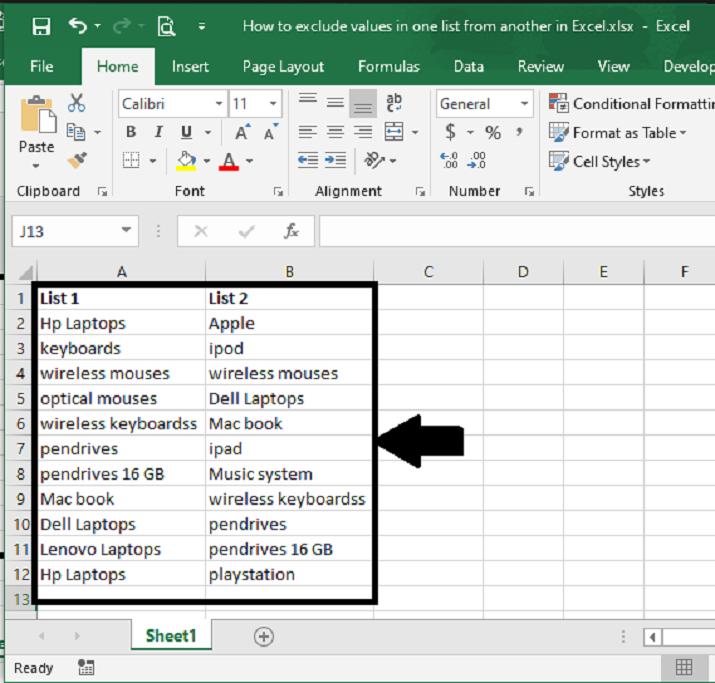This screenshot has width=715, height=683.
Task: Switch to the Insert tab
Action: [x=190, y=67]
